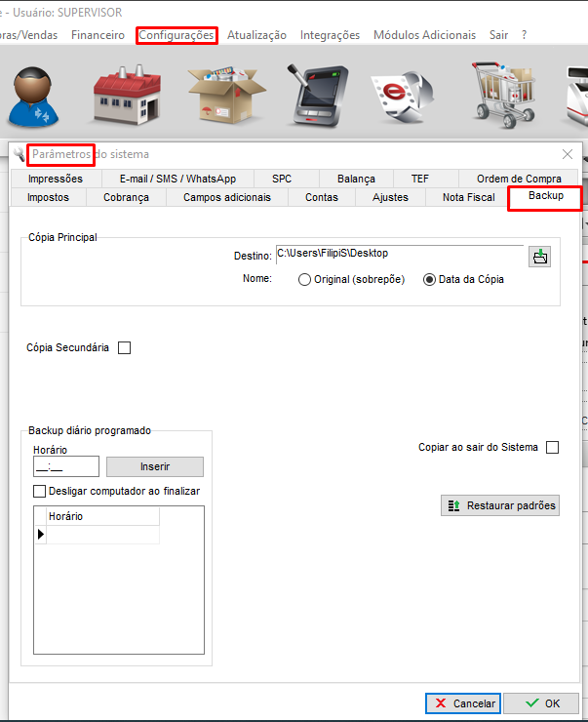Toggle Desligar computador ao finalizar checkbox
The image size is (588, 722).
pyautogui.click(x=40, y=491)
